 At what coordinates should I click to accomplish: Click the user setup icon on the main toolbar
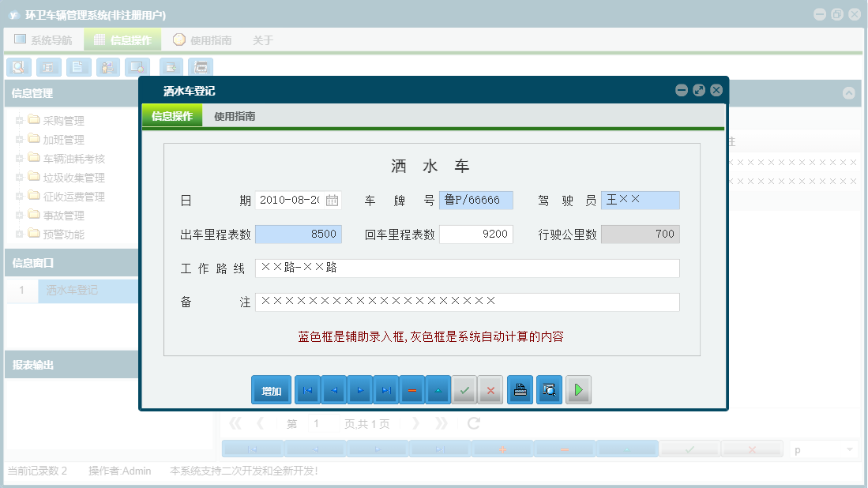click(x=107, y=67)
